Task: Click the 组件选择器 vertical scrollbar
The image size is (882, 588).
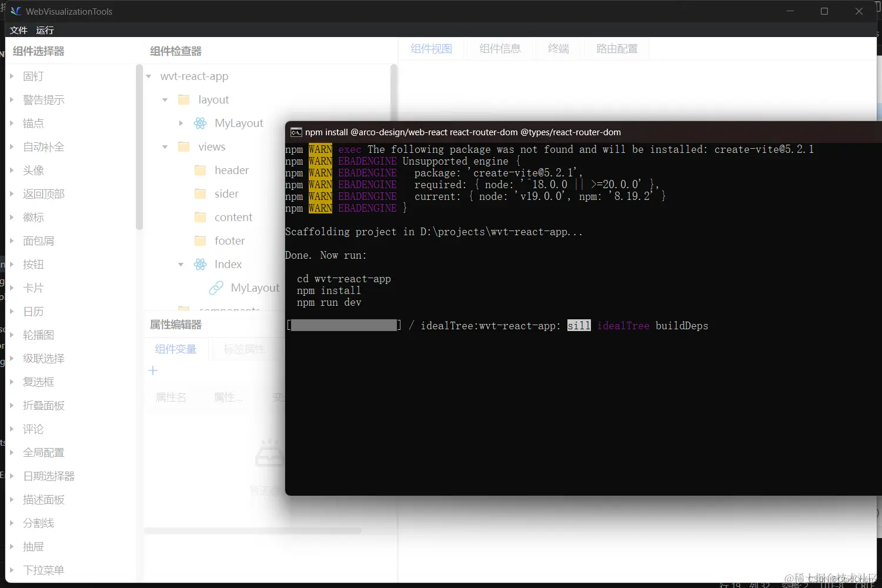Action: pyautogui.click(x=139, y=147)
